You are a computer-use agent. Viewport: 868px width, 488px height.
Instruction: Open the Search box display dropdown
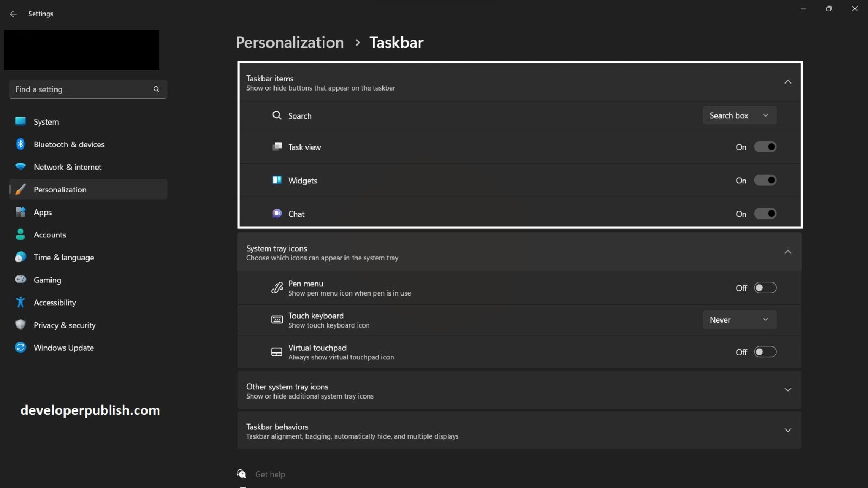point(739,115)
